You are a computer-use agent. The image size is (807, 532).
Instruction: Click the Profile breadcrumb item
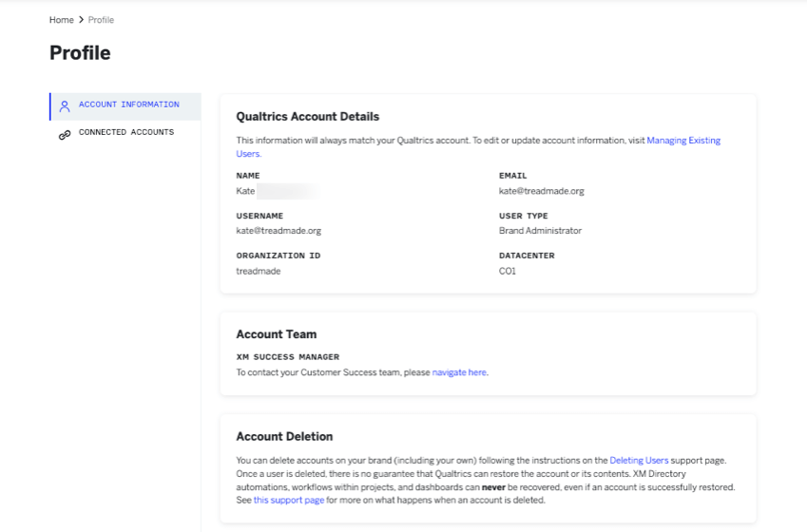(101, 20)
